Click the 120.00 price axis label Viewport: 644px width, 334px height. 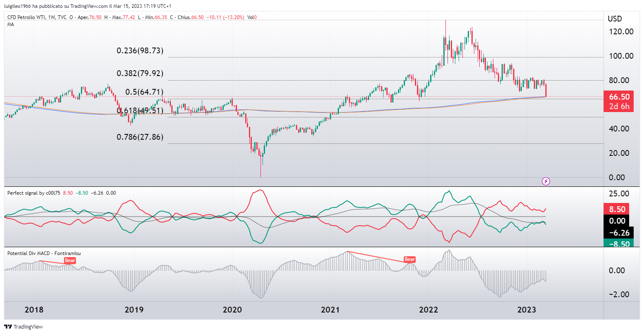point(621,31)
